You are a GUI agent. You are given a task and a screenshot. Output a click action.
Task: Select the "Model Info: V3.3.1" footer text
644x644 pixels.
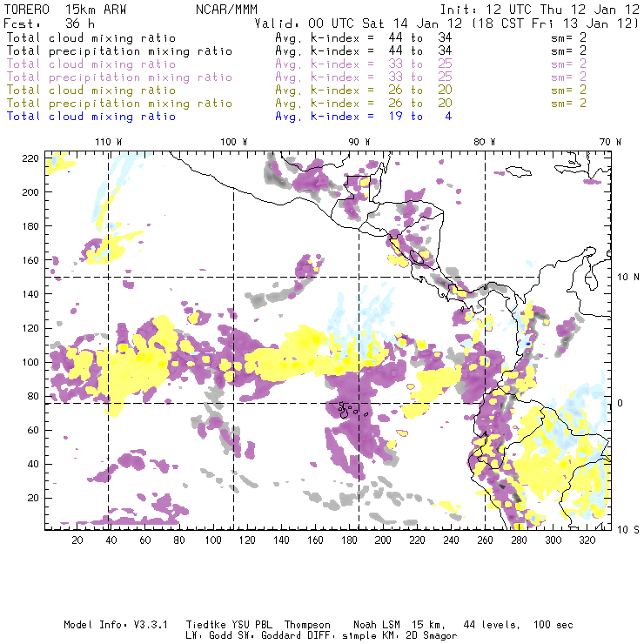[x=116, y=625]
